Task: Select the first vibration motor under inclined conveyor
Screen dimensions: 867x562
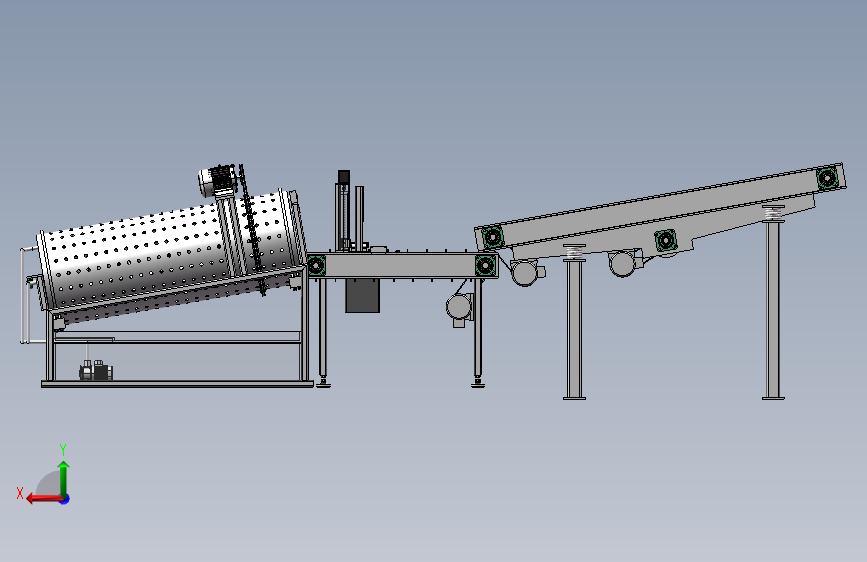Action: (x=526, y=273)
